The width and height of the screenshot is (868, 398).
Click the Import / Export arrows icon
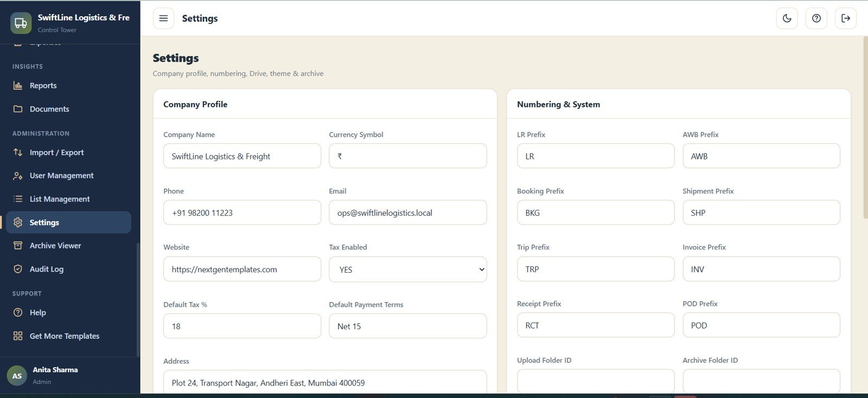click(18, 152)
